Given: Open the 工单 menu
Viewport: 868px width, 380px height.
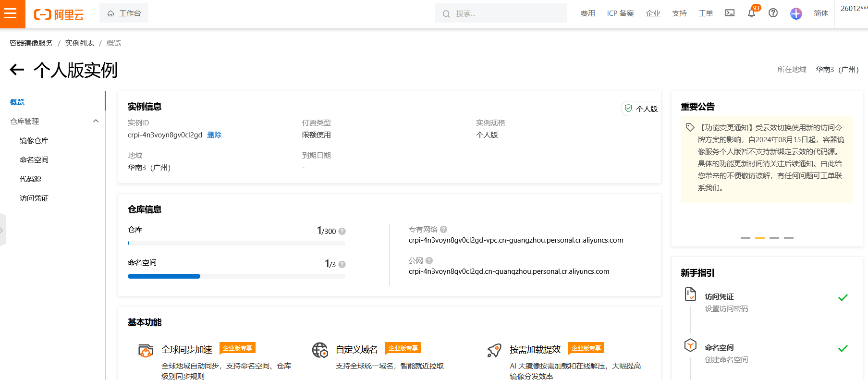Looking at the screenshot, I should pos(706,13).
